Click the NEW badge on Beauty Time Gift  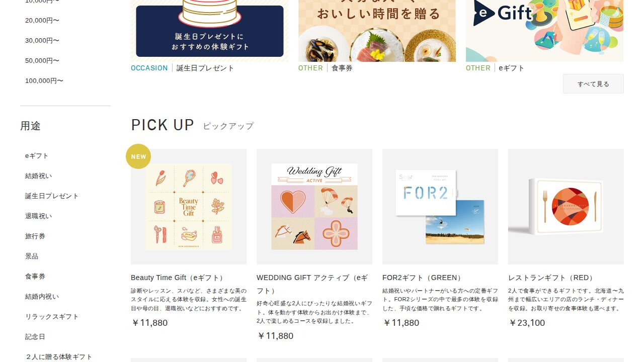(138, 156)
